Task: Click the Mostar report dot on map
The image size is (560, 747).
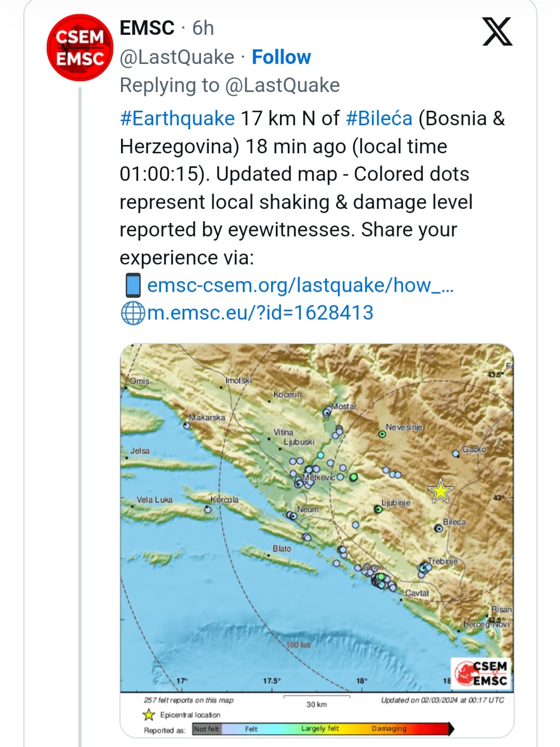Action: click(327, 412)
